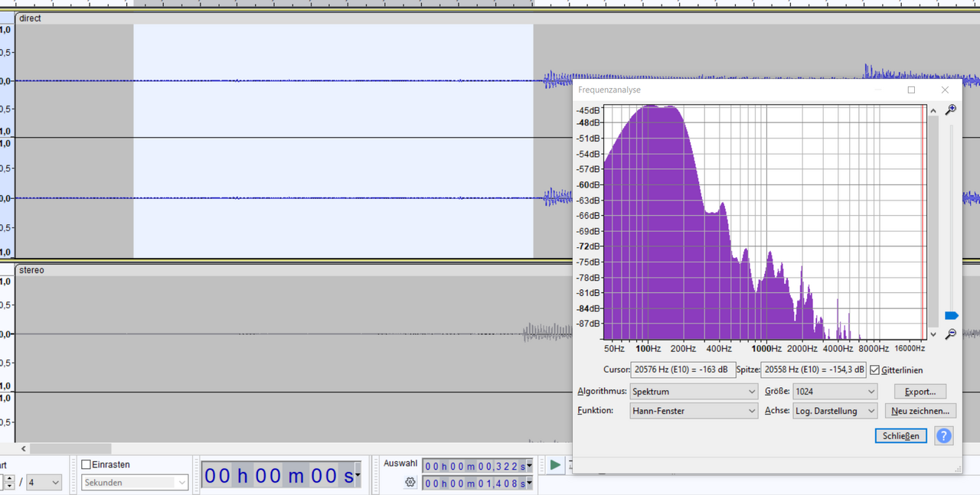Click the '-87dB' axis label

pos(589,324)
